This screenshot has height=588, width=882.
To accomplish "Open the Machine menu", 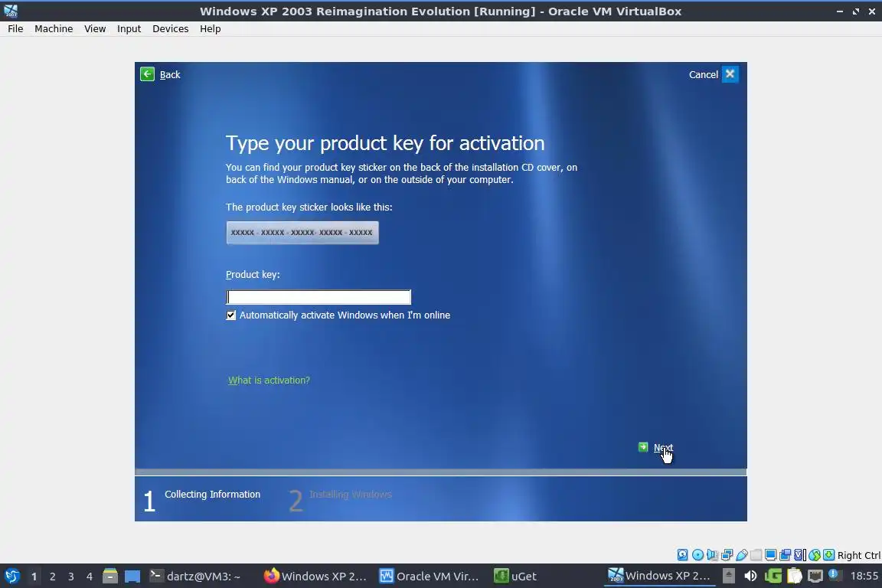I will point(54,28).
